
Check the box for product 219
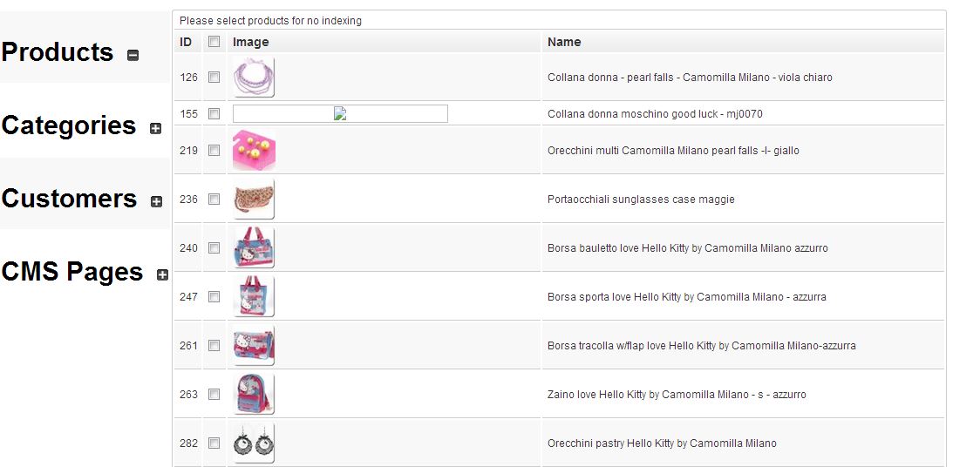214,151
